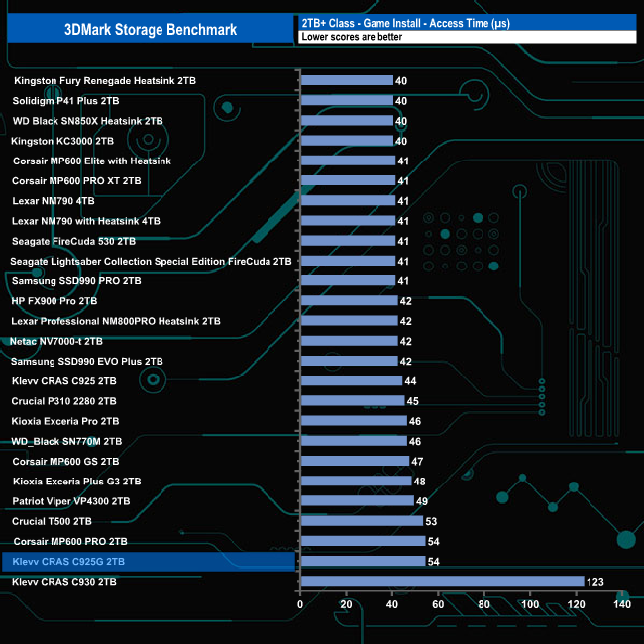Click the '80' axis label
644x644 pixels.
tap(484, 604)
